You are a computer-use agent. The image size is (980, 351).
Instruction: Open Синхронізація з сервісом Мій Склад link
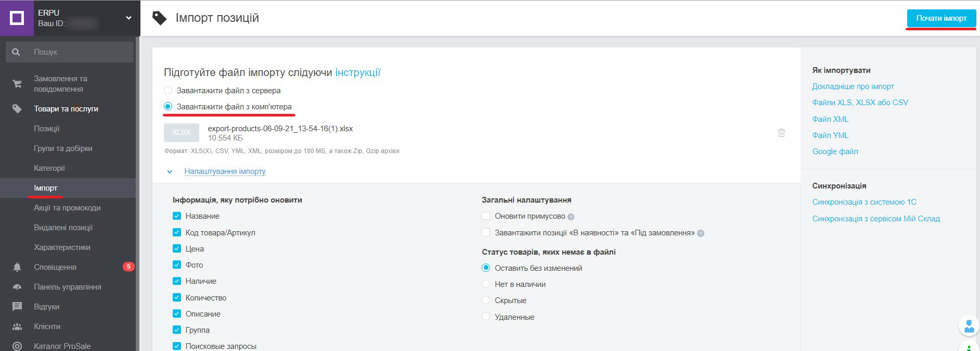tap(876, 219)
